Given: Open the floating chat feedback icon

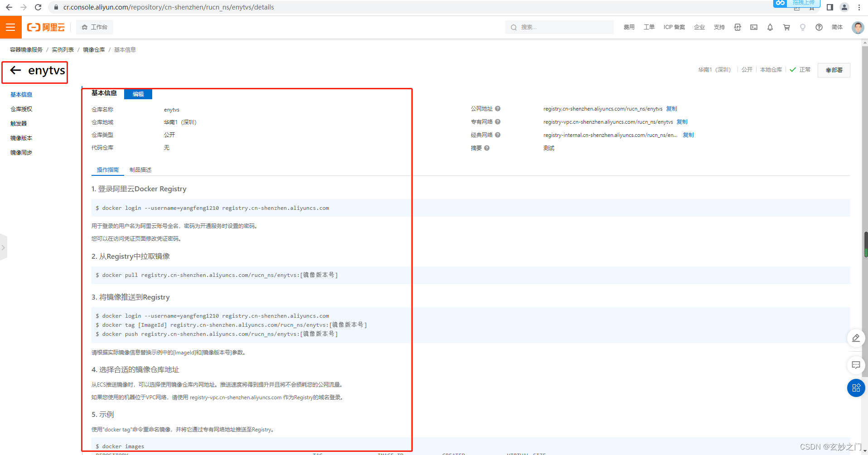Looking at the screenshot, I should 856,365.
